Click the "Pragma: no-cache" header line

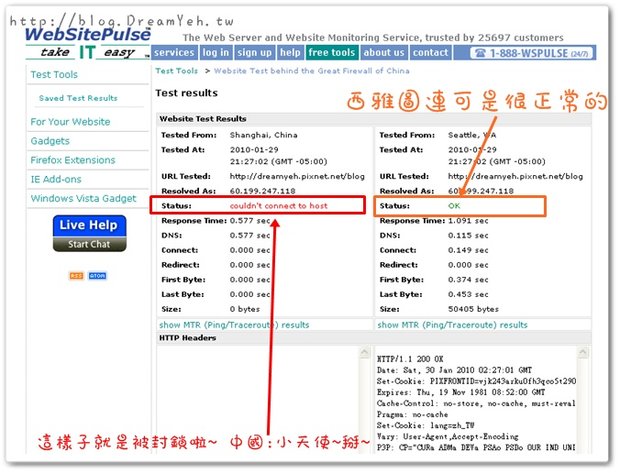(412, 414)
